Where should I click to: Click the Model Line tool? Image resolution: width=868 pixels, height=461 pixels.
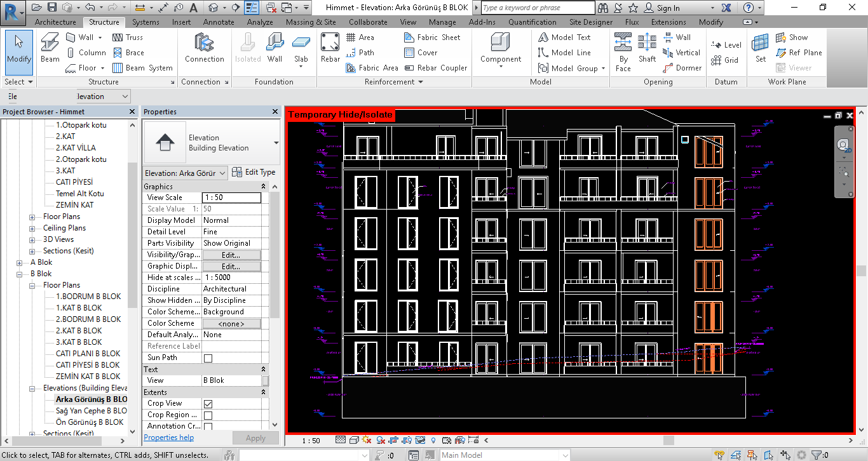[564, 53]
